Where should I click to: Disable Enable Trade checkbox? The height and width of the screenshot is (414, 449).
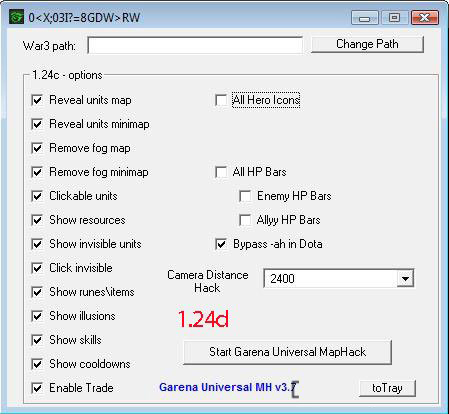(37, 388)
